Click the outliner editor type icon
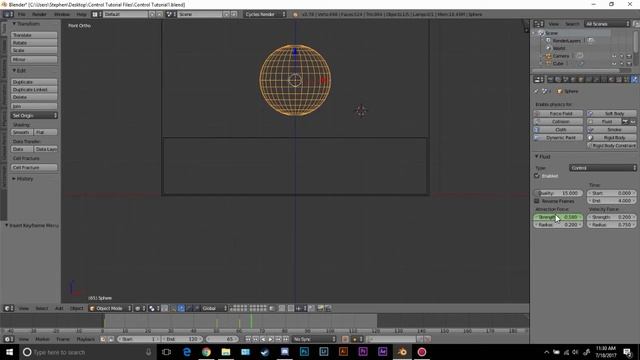The height and width of the screenshot is (360, 640). (539, 24)
